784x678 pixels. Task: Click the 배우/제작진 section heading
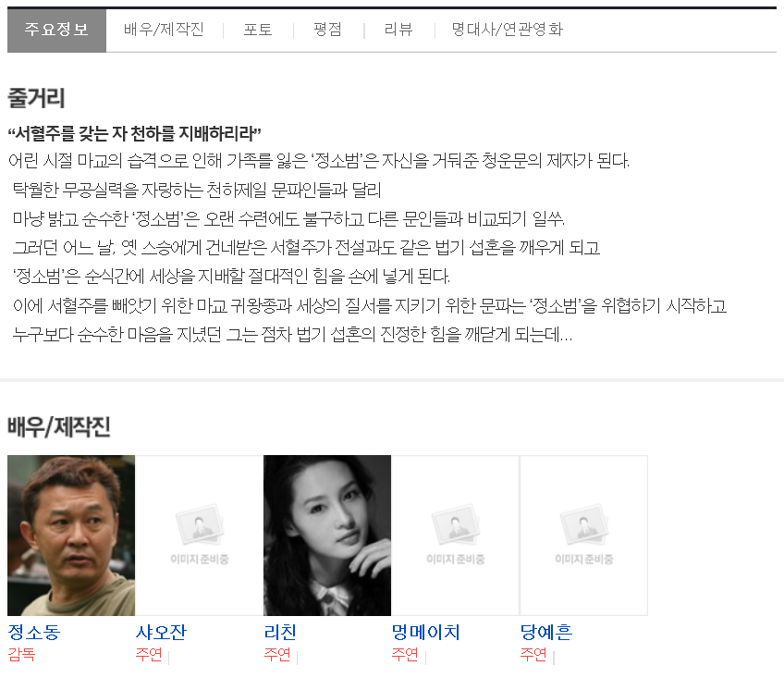(x=58, y=426)
